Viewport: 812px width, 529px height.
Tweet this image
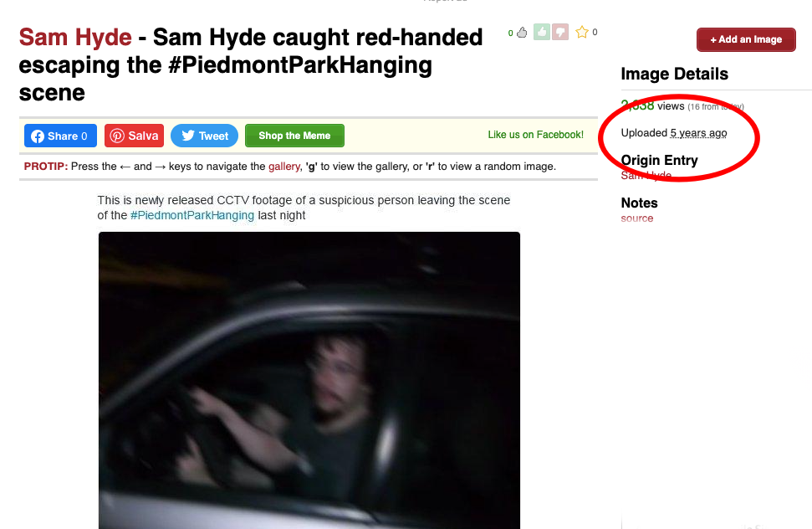[x=205, y=136]
